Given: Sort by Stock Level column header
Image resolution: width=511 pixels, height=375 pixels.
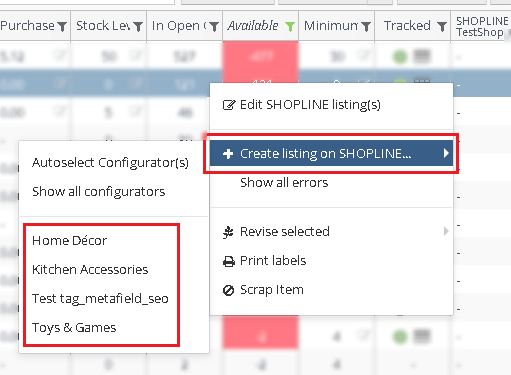Looking at the screenshot, I should tap(103, 26).
